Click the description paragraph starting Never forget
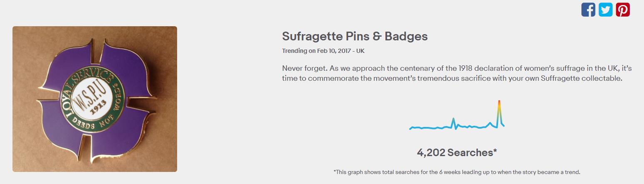Image resolution: width=644 pixels, height=184 pixels. [457, 73]
